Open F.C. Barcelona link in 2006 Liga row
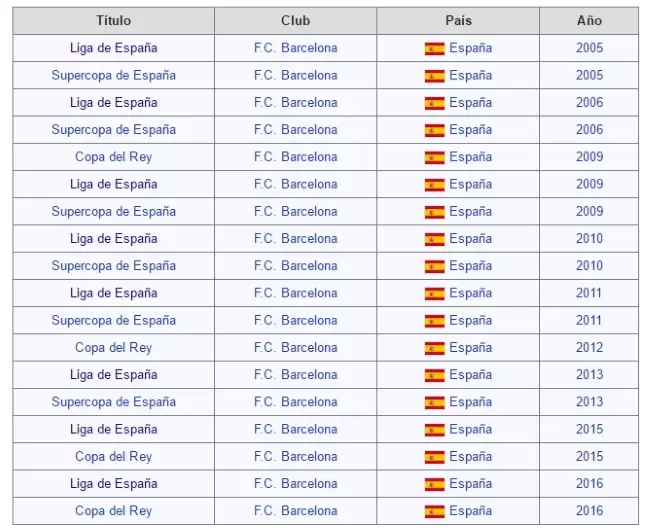This screenshot has height=529, width=650. pyautogui.click(x=295, y=102)
